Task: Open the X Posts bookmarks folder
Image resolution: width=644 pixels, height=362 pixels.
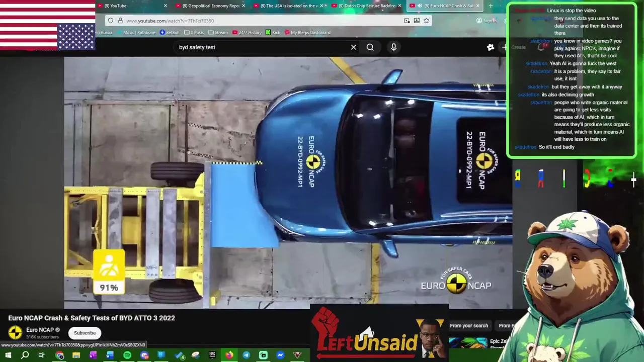Action: 194,33
